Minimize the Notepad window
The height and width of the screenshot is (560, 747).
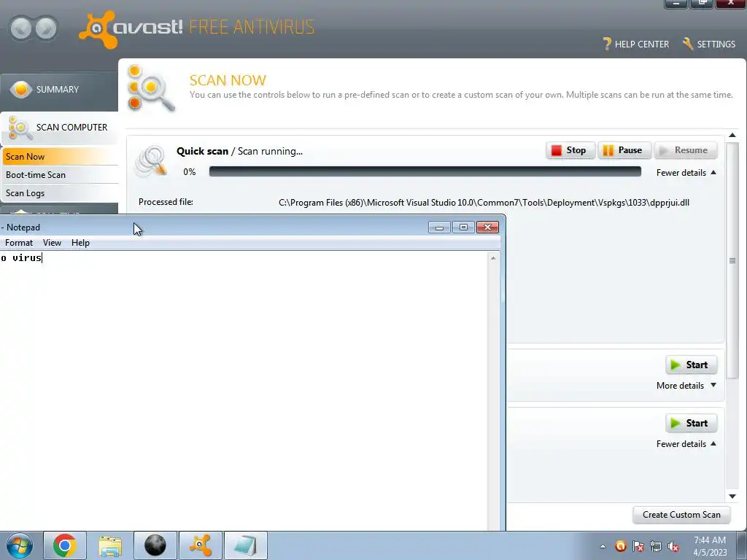pyautogui.click(x=439, y=227)
